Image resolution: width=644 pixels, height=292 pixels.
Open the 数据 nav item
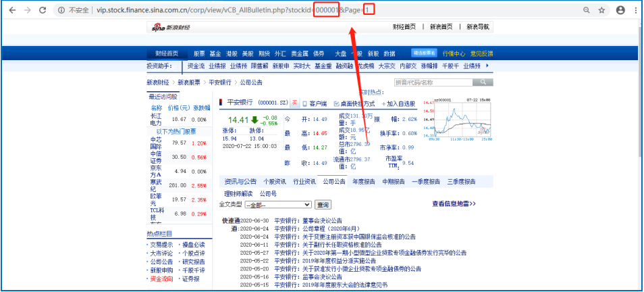click(x=390, y=53)
